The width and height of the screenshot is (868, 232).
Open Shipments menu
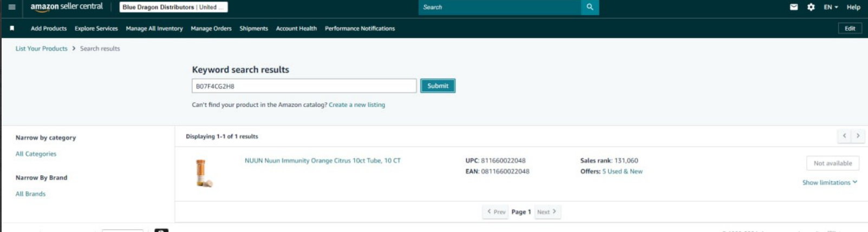(253, 28)
